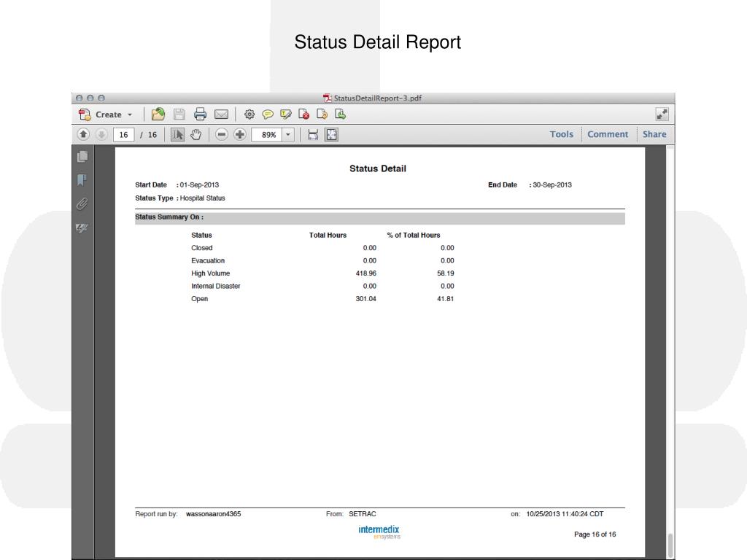Choose the Select text tool cursor icon

point(177,135)
